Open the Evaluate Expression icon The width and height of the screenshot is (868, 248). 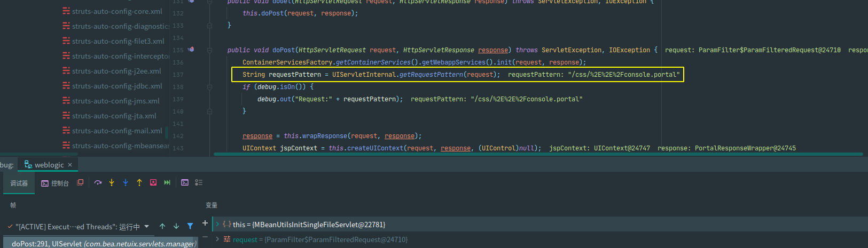pyautogui.click(x=185, y=182)
